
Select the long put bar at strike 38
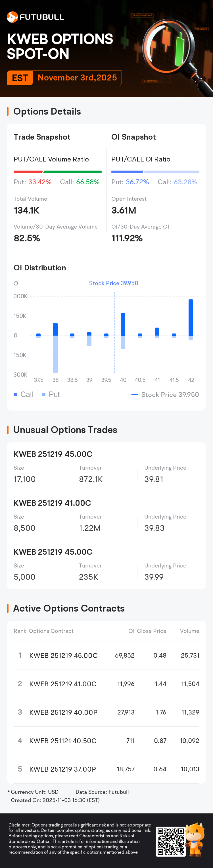(x=55, y=354)
